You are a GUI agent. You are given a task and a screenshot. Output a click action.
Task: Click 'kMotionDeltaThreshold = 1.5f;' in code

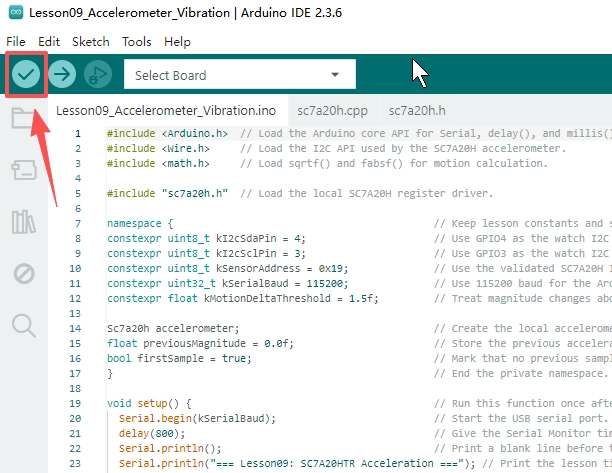pyautogui.click(x=291, y=299)
